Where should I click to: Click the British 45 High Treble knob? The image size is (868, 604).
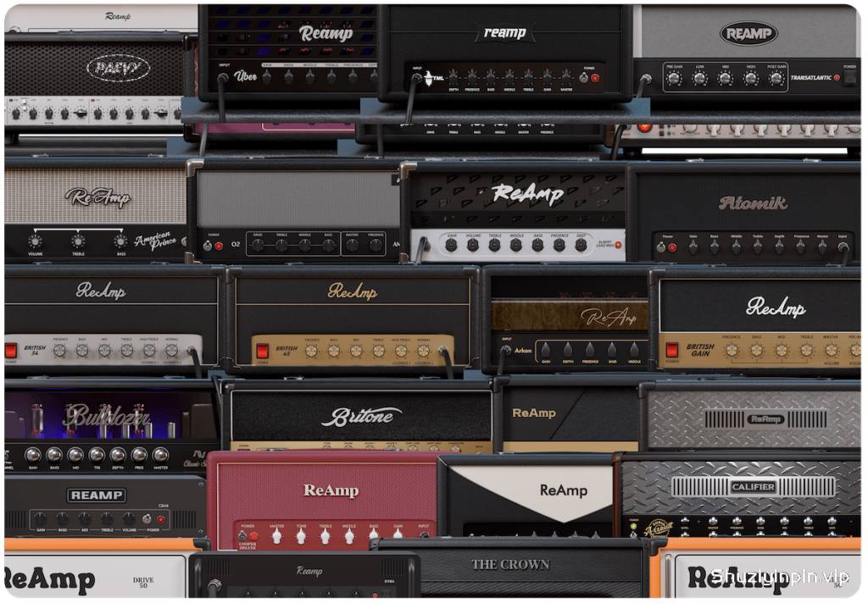coord(401,351)
